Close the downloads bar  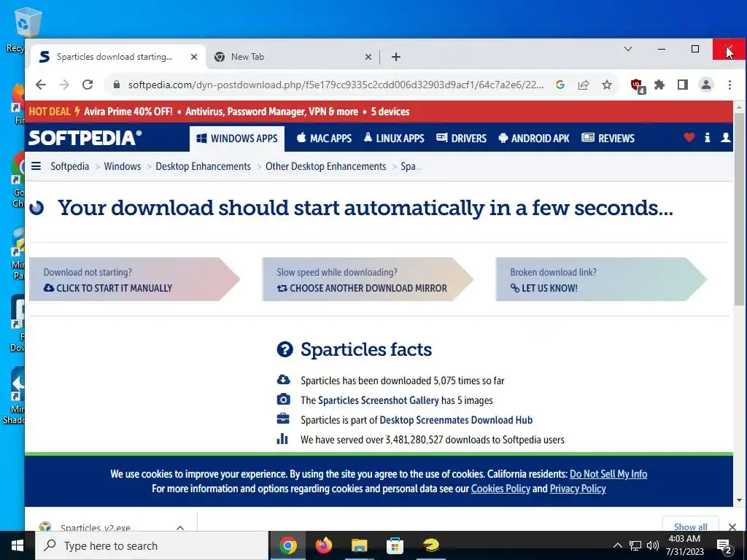click(732, 526)
